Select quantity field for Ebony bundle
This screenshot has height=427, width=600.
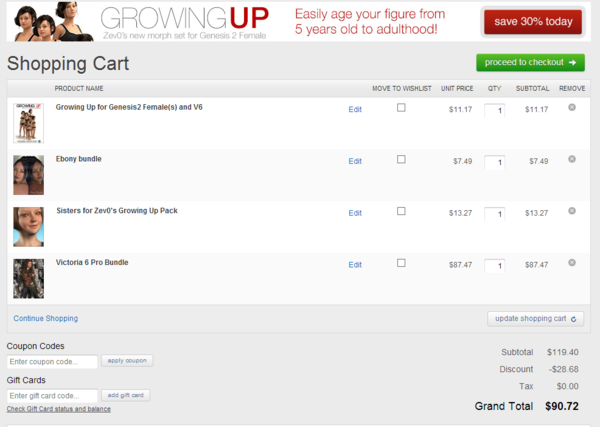[x=494, y=162]
